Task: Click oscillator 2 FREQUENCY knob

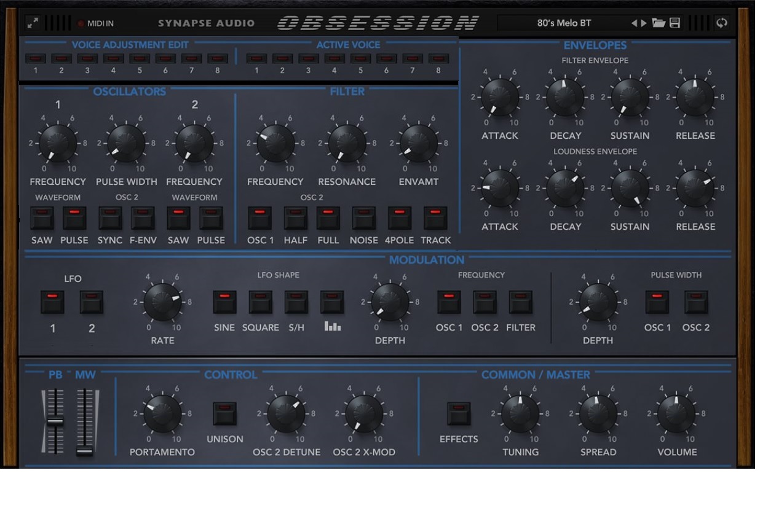Action: 194,143
